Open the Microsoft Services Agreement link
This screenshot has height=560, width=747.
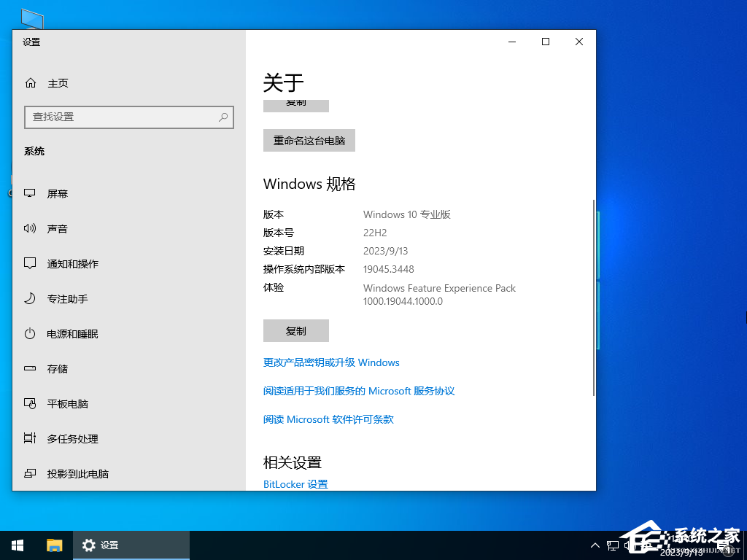point(358,391)
